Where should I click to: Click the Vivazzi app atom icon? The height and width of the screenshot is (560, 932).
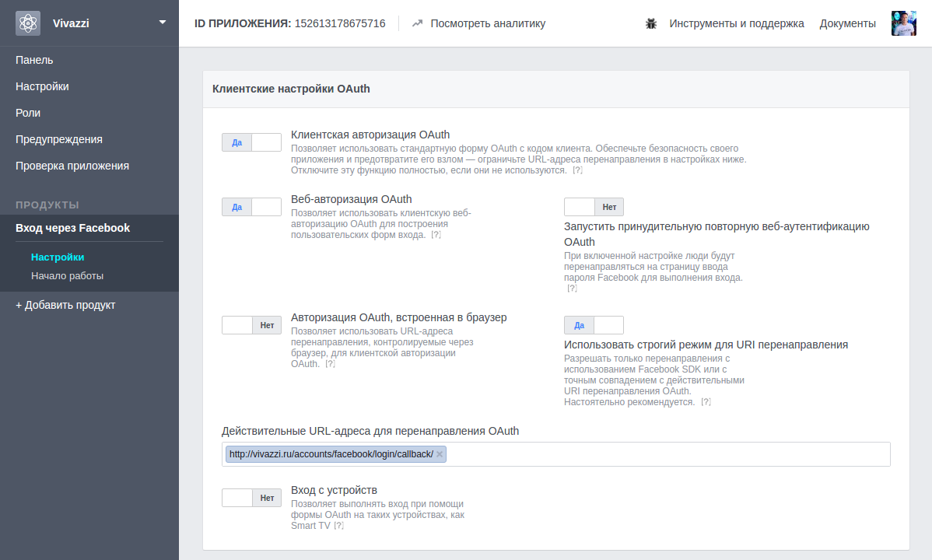click(28, 23)
